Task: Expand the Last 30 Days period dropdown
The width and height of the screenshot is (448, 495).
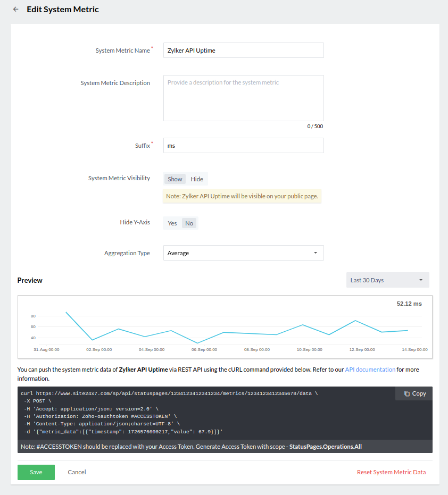Action: [x=387, y=280]
